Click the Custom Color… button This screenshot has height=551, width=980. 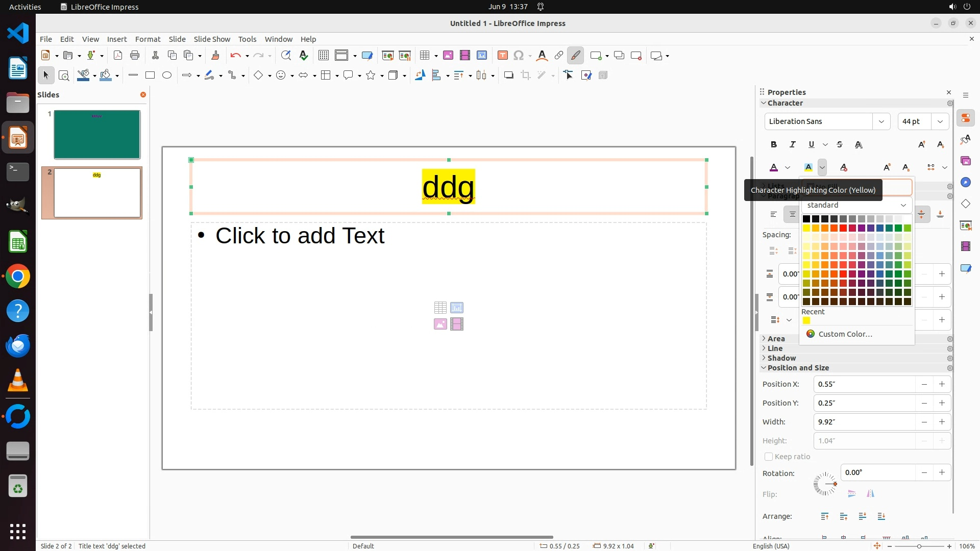845,334
